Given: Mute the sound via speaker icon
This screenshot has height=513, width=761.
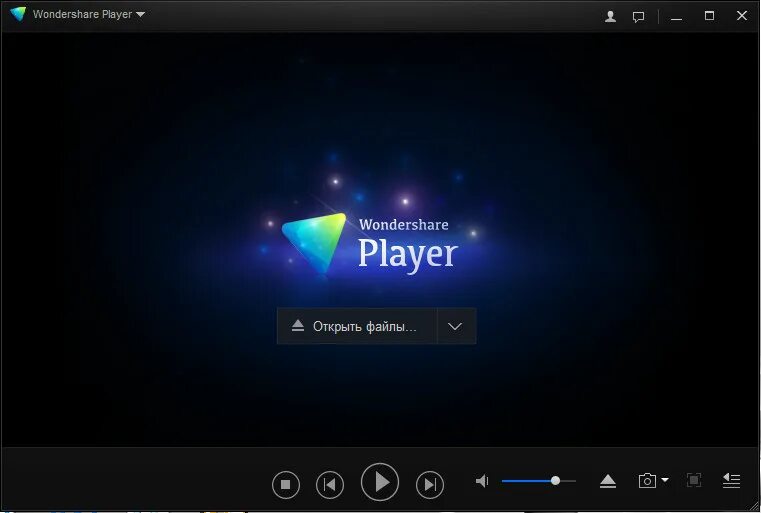Looking at the screenshot, I should coord(482,481).
